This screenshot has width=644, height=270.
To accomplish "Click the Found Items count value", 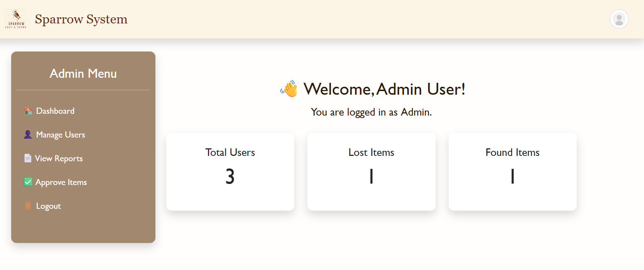I will coord(513,176).
